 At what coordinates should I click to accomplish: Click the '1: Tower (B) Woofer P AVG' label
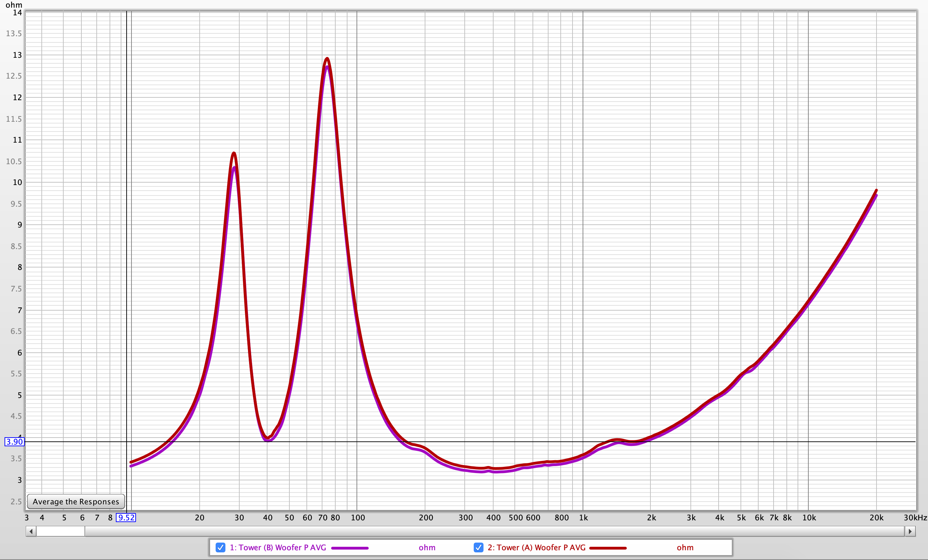pos(278,547)
